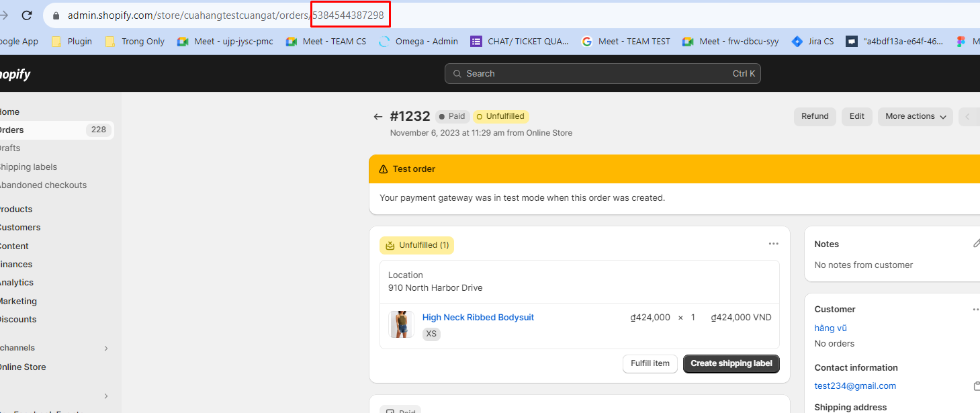Open the Customer card three-dot menu

tap(975, 310)
